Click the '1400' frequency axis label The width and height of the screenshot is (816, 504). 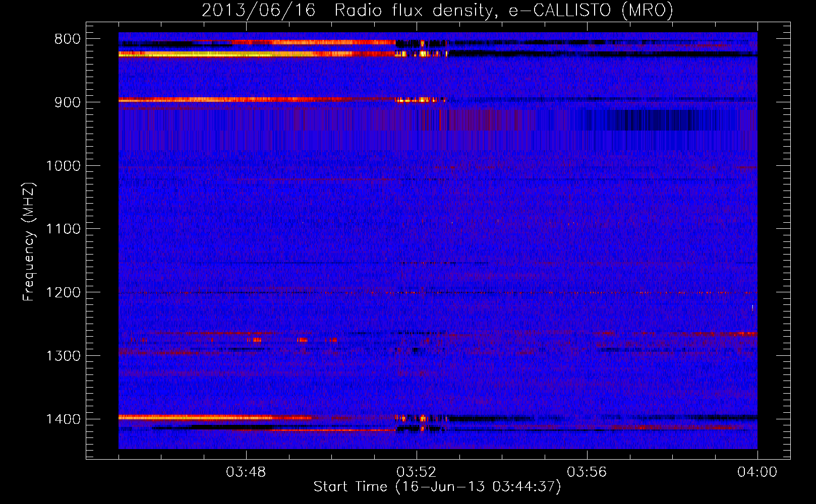pos(63,419)
